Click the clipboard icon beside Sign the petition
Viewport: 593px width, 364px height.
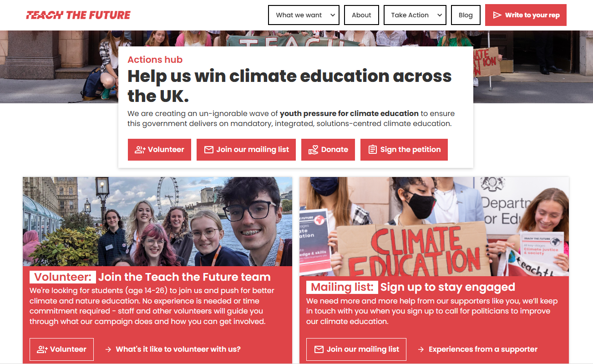tap(372, 150)
